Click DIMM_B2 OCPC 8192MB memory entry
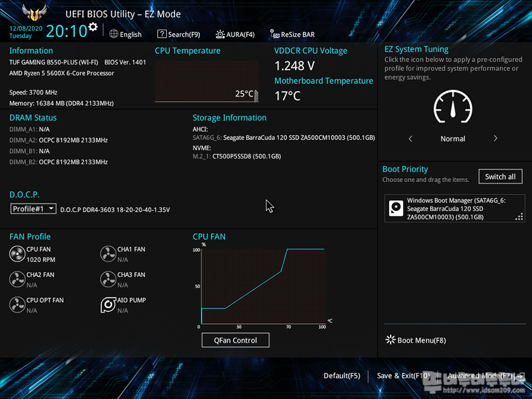This screenshot has height=399, width=532. click(x=59, y=162)
